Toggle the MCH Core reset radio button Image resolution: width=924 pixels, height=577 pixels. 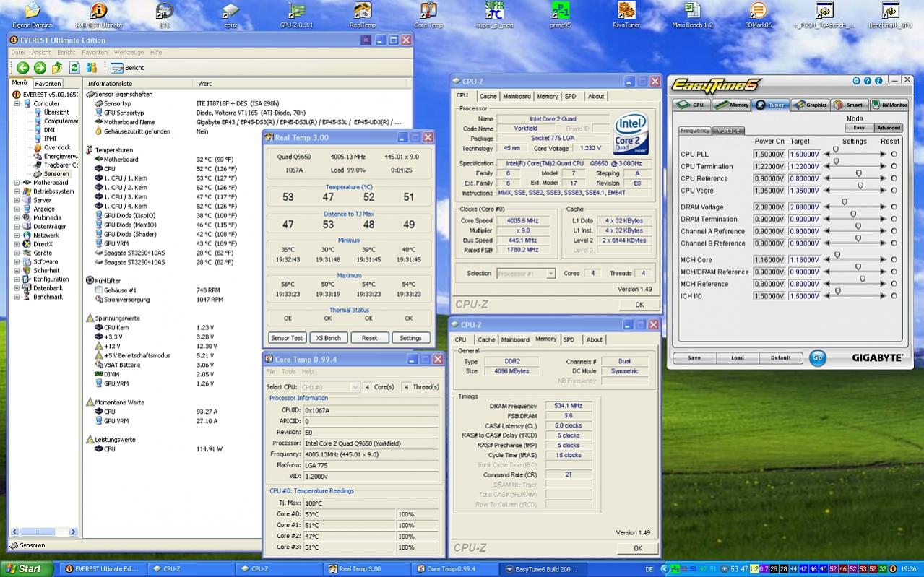(894, 259)
